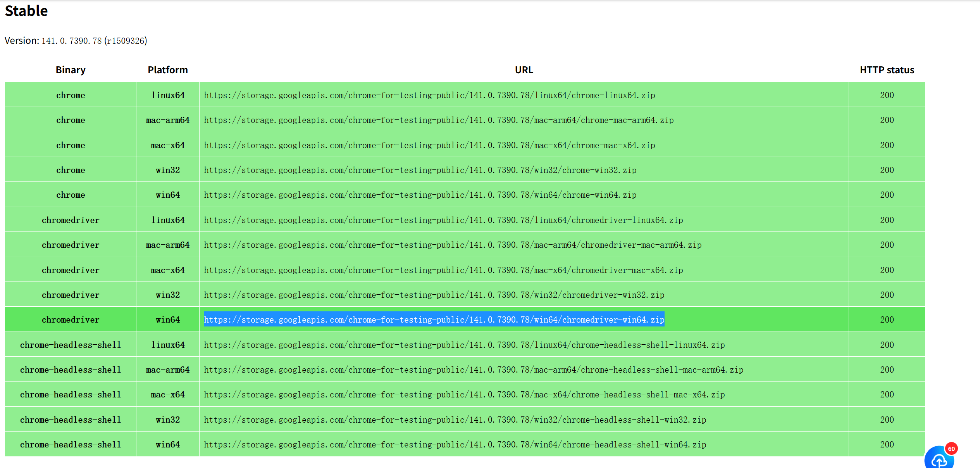980x468 pixels.
Task: Click the Stable section heading
Action: [26, 11]
